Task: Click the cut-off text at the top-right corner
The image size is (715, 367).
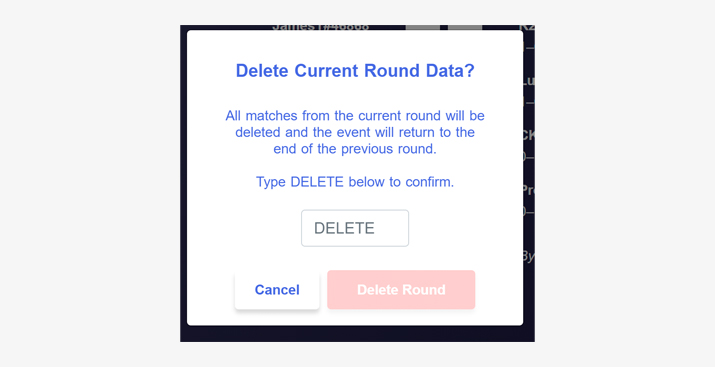Action: coord(528,27)
